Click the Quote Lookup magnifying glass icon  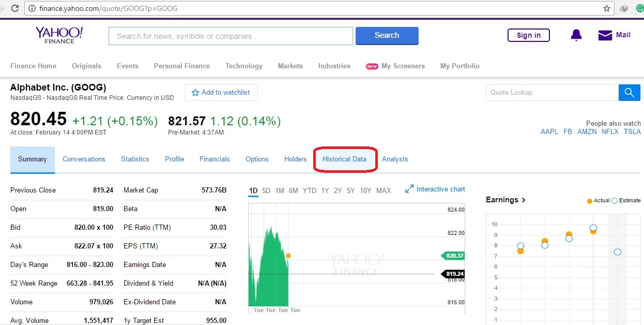click(629, 93)
